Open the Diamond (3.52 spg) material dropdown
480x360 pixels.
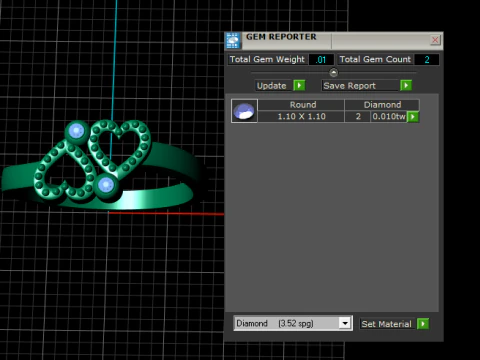click(x=345, y=323)
